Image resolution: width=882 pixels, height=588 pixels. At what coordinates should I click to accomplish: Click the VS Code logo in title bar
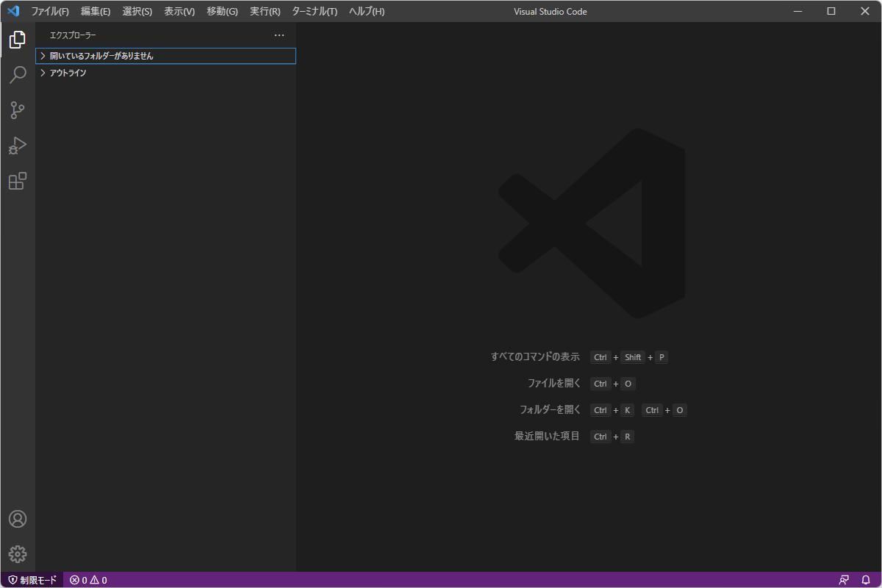click(12, 11)
